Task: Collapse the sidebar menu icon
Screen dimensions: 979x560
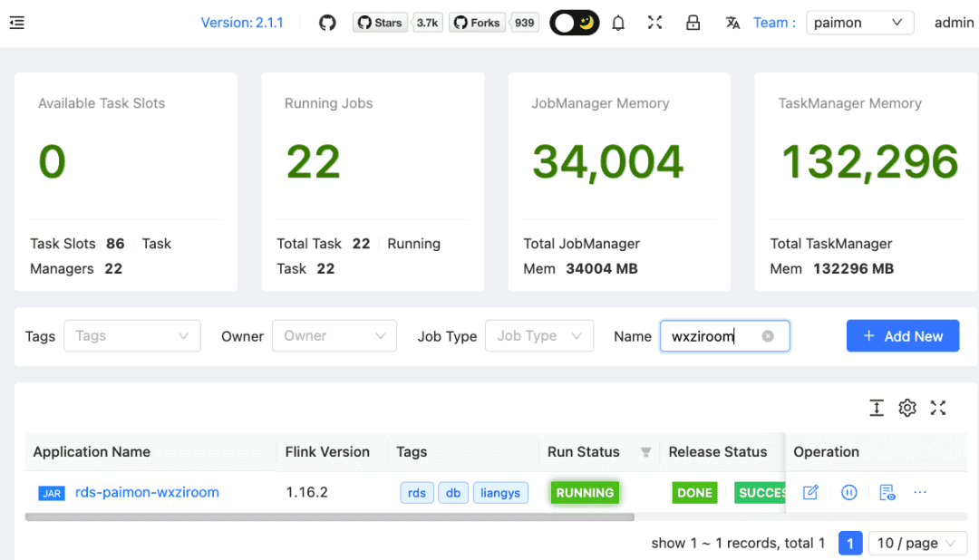Action: [x=16, y=23]
